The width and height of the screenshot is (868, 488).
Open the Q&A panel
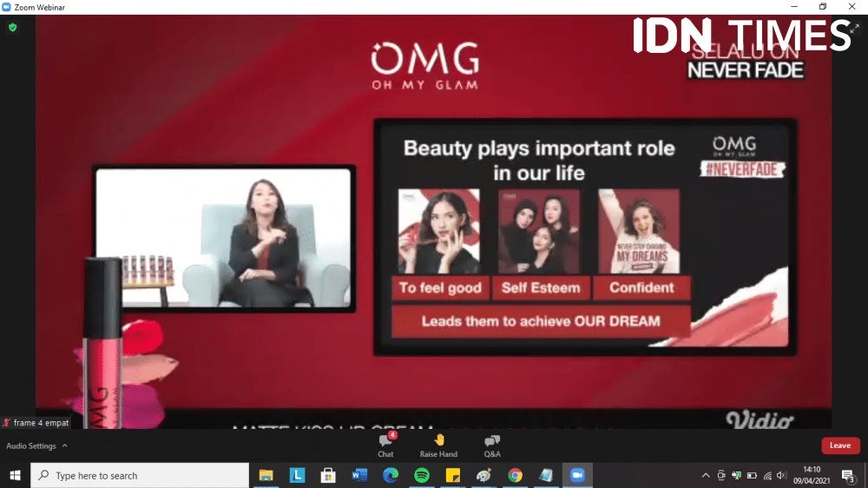coord(492,445)
